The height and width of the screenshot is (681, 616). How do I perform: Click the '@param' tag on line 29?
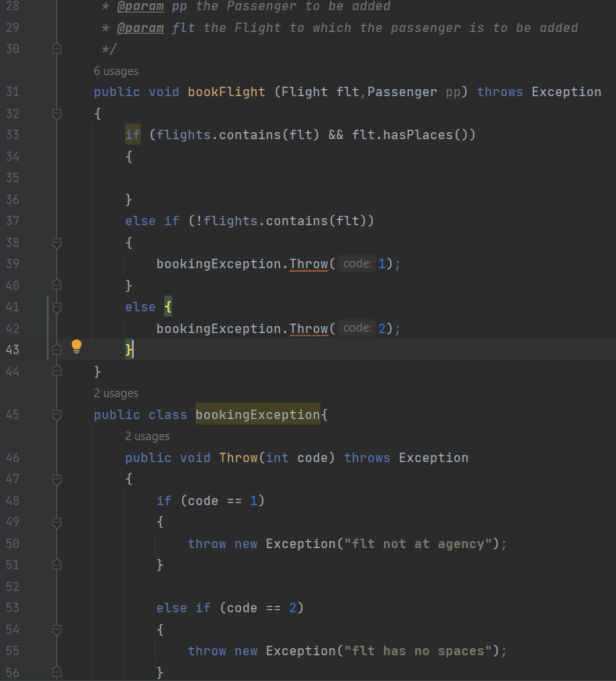point(140,28)
